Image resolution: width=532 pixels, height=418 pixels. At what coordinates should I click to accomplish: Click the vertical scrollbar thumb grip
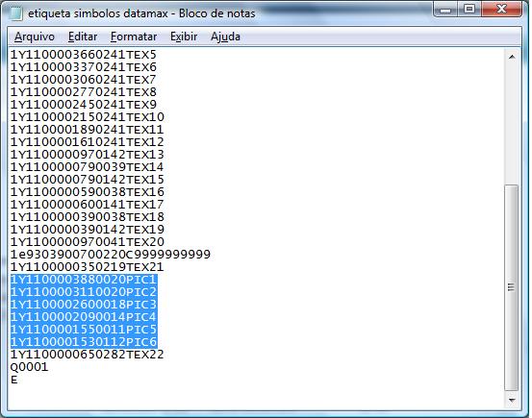(x=511, y=287)
